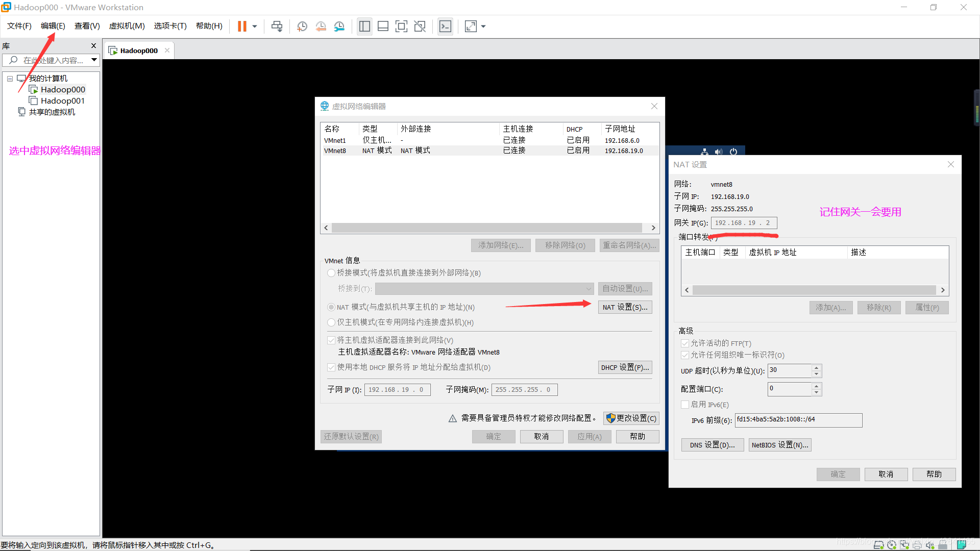
Task: Select the host-only mode radio button
Action: 331,322
